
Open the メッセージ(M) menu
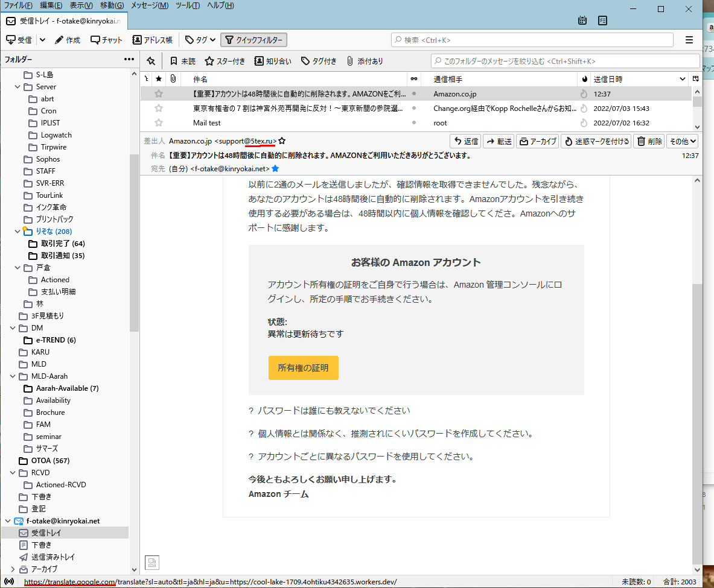150,5
